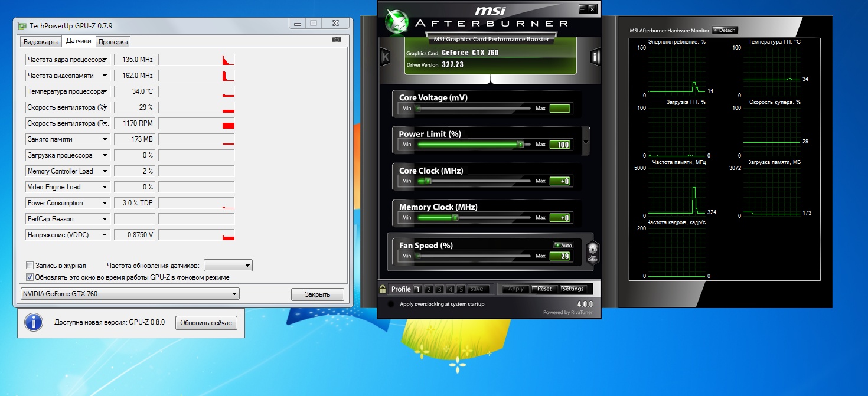The width and height of the screenshot is (868, 396).
Task: Click the Apply button in Afterburner
Action: coord(516,289)
